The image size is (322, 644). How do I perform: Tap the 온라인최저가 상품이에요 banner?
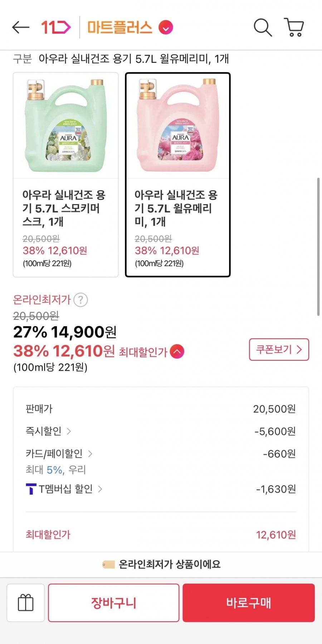click(161, 564)
